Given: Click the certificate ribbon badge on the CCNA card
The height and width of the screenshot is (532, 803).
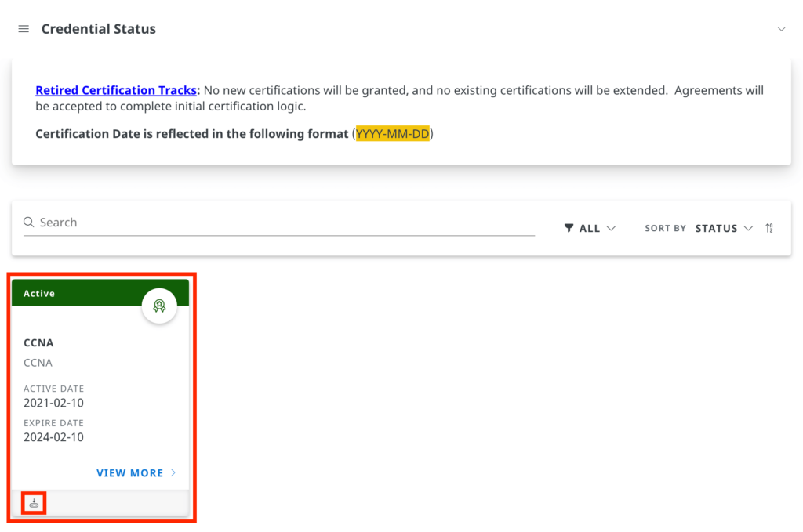Looking at the screenshot, I should coord(159,306).
